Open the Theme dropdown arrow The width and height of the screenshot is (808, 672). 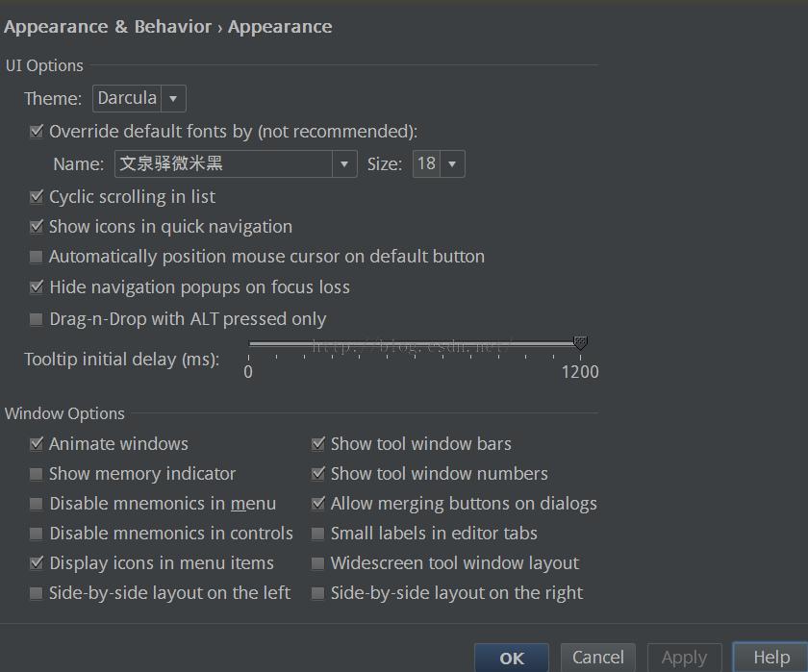point(173,98)
